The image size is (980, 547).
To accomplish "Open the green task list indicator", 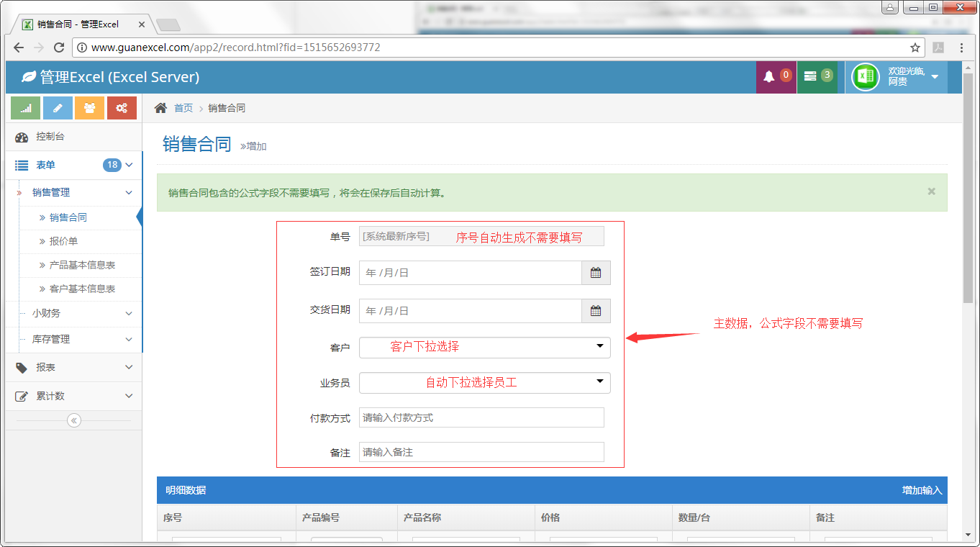I will coord(817,76).
